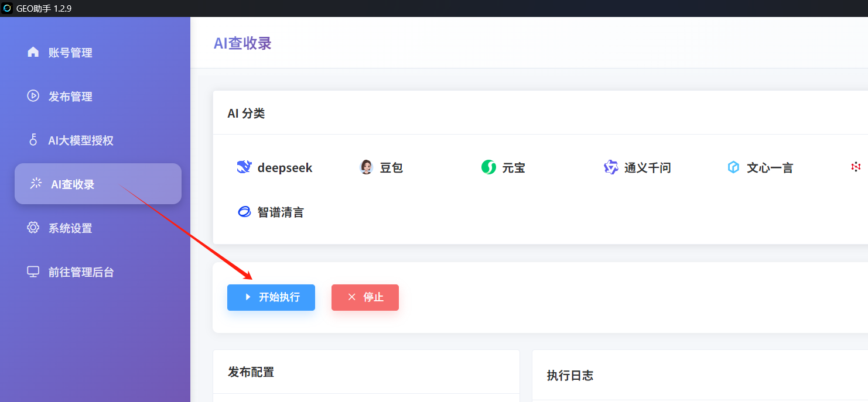Viewport: 868px width, 402px height.
Task: Click the deepseek whale icon
Action: [244, 167]
